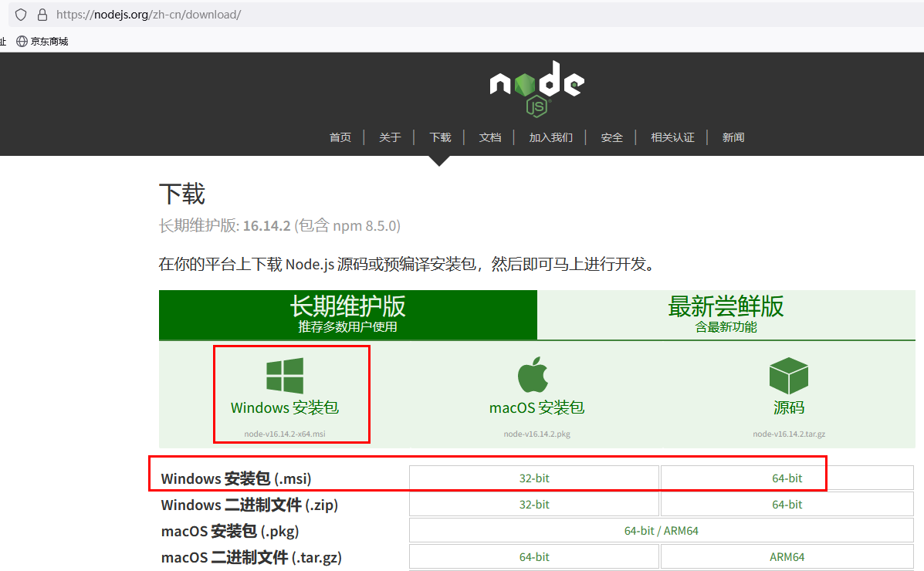Click the shield icon in address bar
This screenshot has height=571, width=924.
pyautogui.click(x=21, y=15)
